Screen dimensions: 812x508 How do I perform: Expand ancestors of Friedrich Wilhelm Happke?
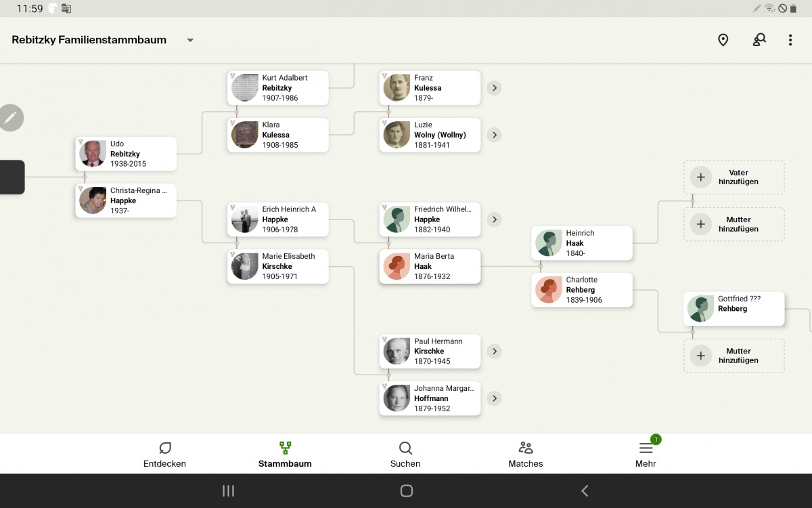pyautogui.click(x=494, y=219)
